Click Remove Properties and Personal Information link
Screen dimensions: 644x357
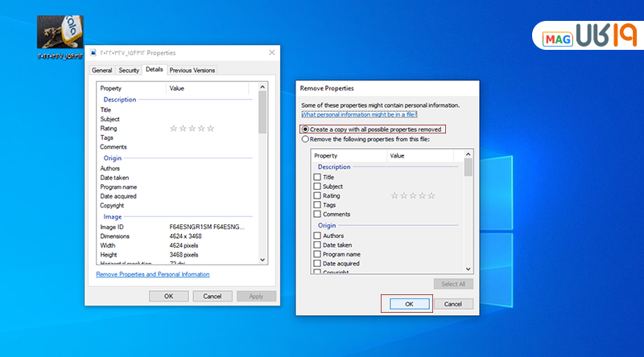click(153, 274)
